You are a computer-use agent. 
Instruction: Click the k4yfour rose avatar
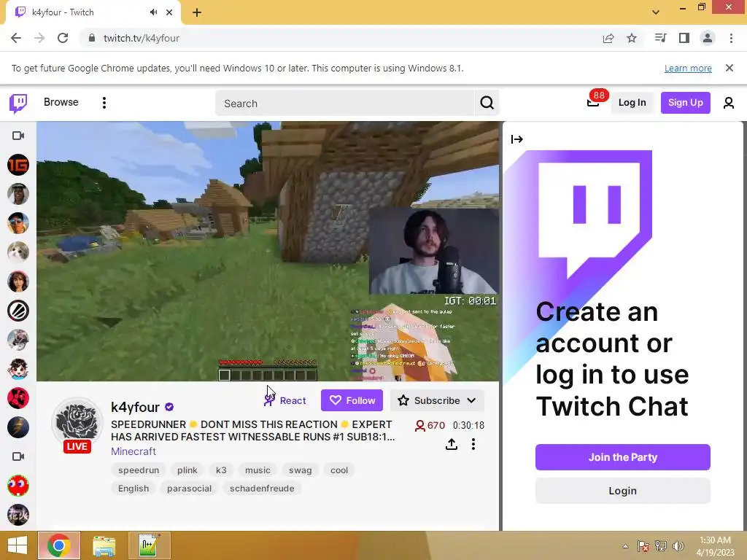pos(77,422)
